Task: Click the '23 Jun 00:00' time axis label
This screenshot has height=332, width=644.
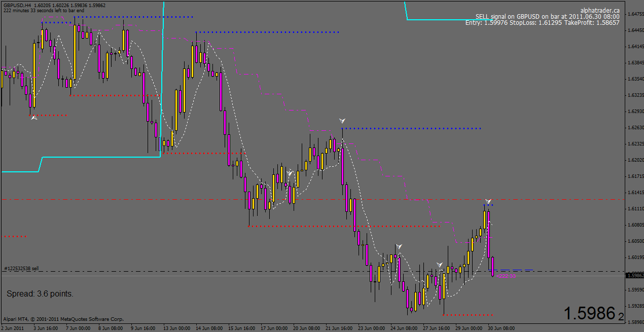Action: [372, 328]
